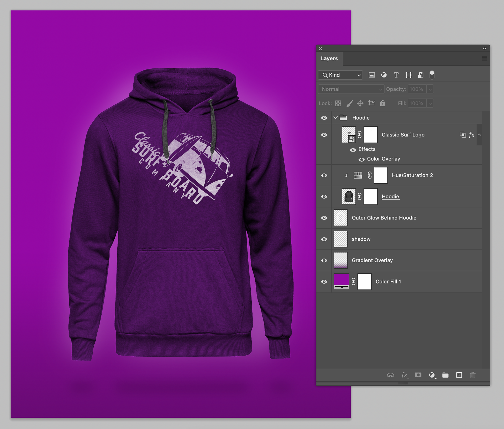504x429 pixels.
Task: Turn layer filtering on or off
Action: (432, 75)
